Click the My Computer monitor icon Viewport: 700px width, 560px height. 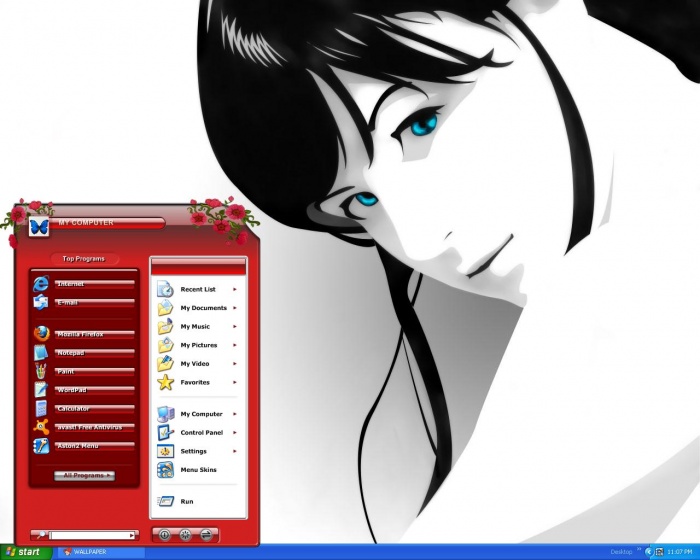tap(165, 414)
